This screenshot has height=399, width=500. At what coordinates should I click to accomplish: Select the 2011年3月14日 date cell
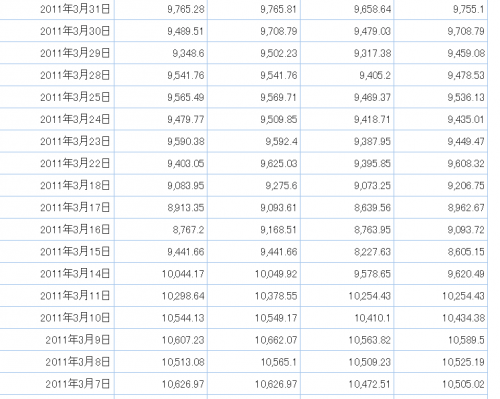(x=57, y=274)
